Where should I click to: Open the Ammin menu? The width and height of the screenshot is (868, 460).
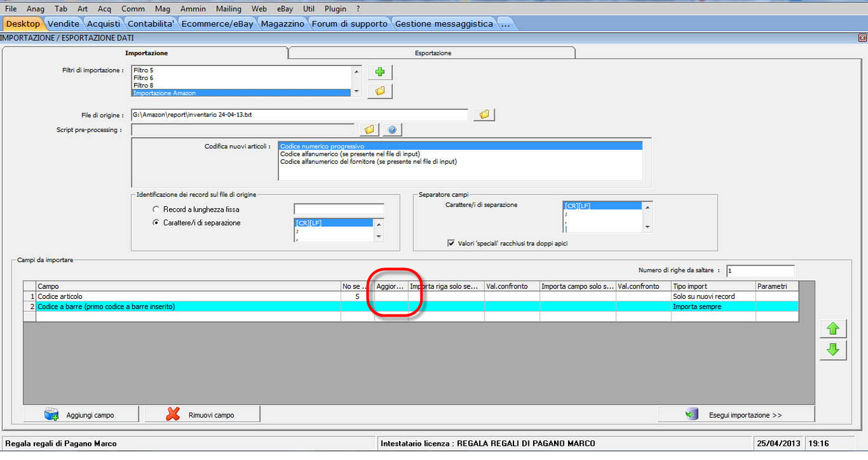click(193, 9)
